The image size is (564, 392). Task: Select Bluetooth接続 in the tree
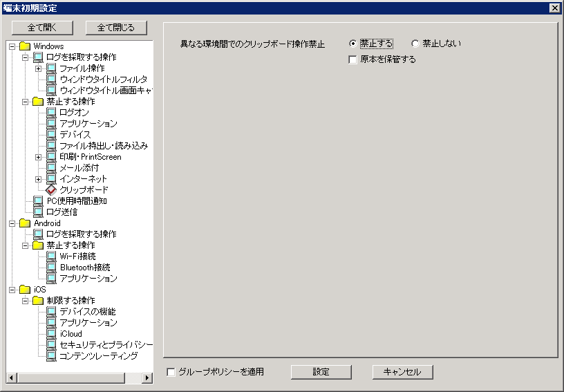(x=84, y=268)
